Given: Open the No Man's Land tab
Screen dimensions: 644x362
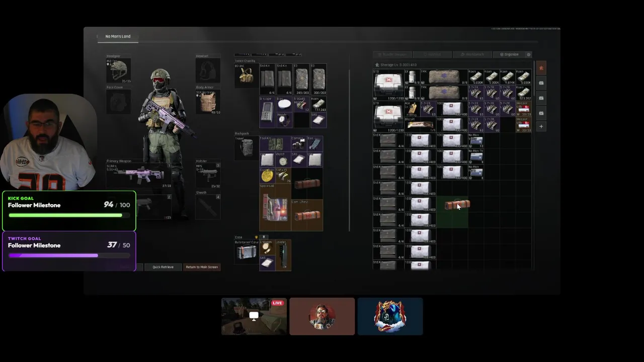Looking at the screenshot, I should 118,36.
